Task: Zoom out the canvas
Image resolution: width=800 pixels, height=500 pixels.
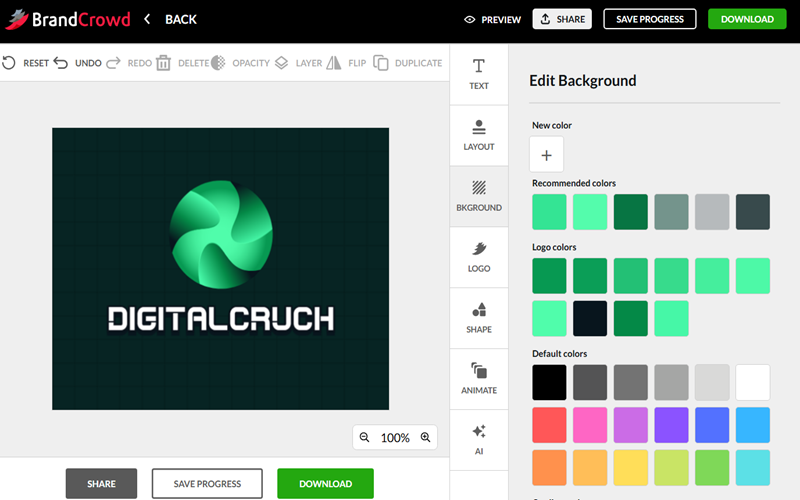Action: click(364, 437)
